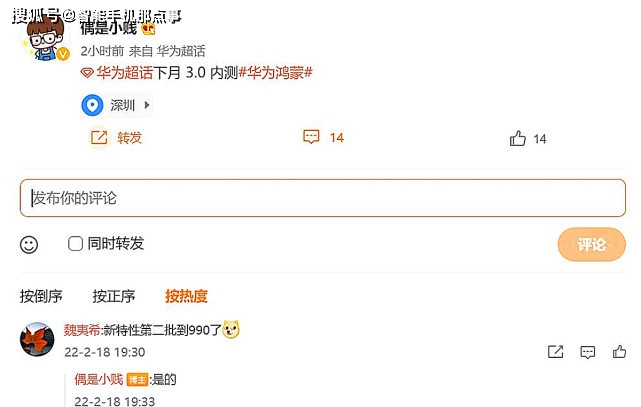Image resolution: width=641 pixels, height=407 pixels.
Task: Click into the 发布你的评论 input field
Action: 323,198
